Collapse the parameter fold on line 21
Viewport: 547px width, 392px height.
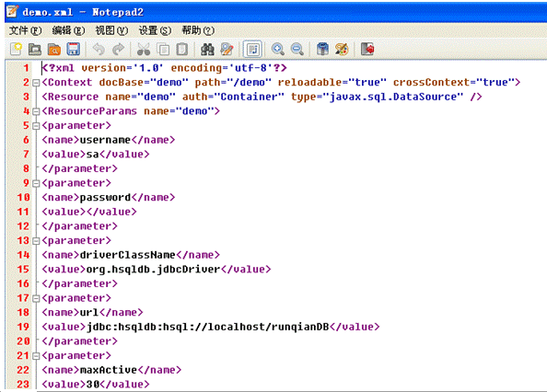[36, 356]
